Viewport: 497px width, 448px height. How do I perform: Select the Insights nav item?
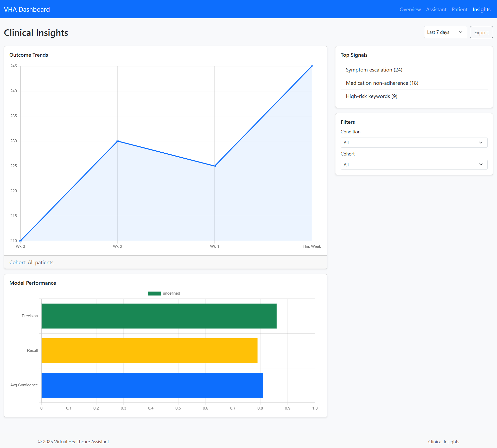point(481,9)
